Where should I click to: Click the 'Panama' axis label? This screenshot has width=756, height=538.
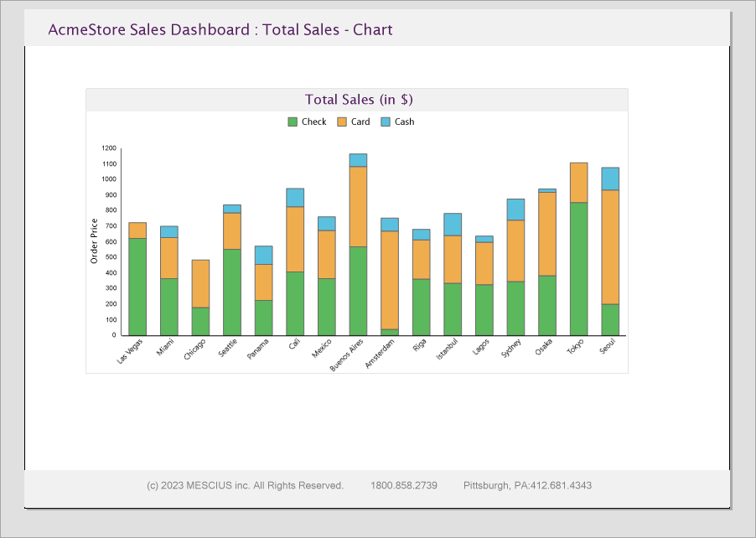point(258,349)
